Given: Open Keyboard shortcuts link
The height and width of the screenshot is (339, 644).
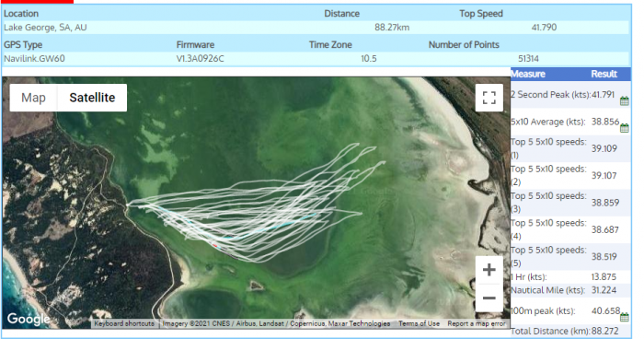Looking at the screenshot, I should coord(124,323).
